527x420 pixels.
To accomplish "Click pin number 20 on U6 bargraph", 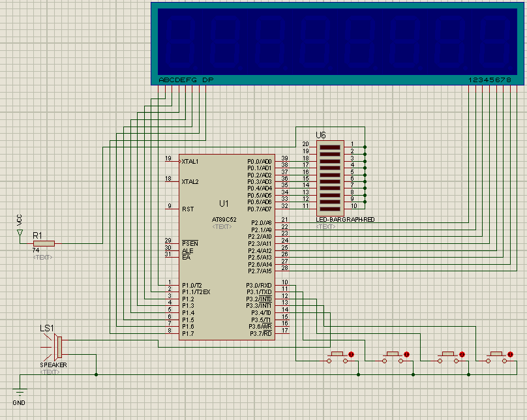I will 305,144.
